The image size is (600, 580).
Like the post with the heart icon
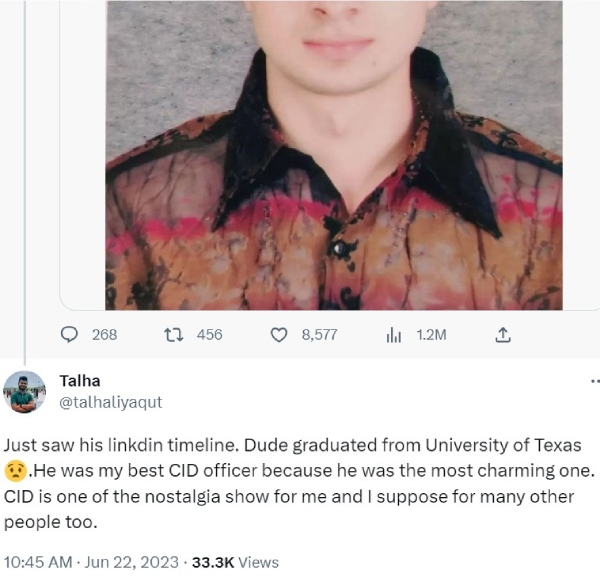[280, 335]
